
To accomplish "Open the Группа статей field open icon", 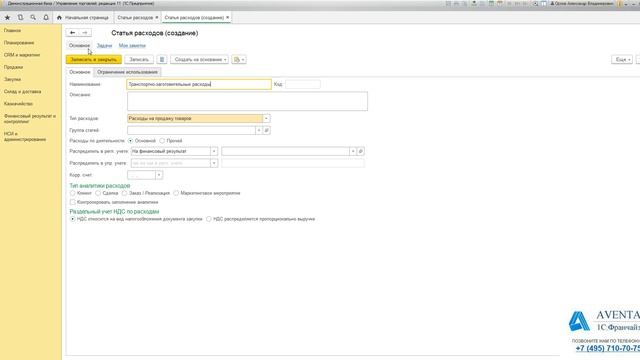I will (267, 130).
